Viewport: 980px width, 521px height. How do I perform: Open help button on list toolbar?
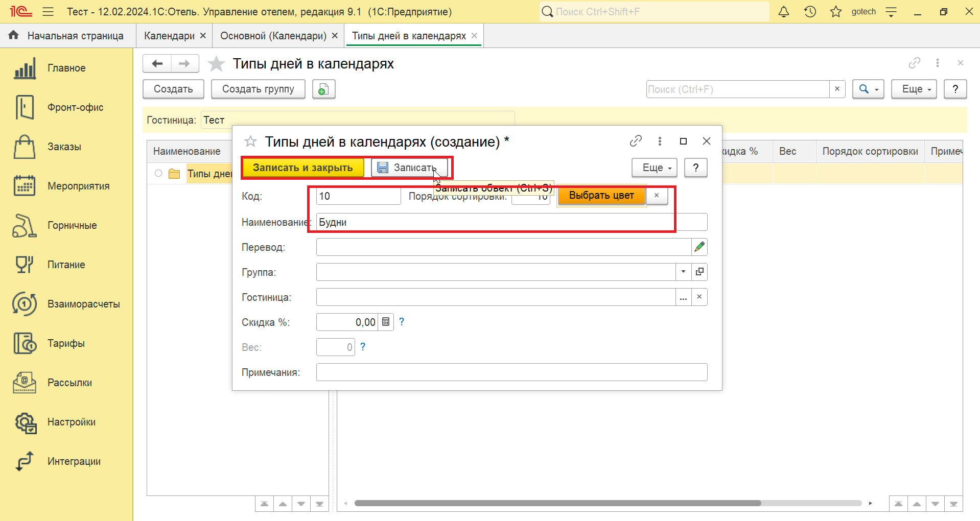[x=955, y=89]
